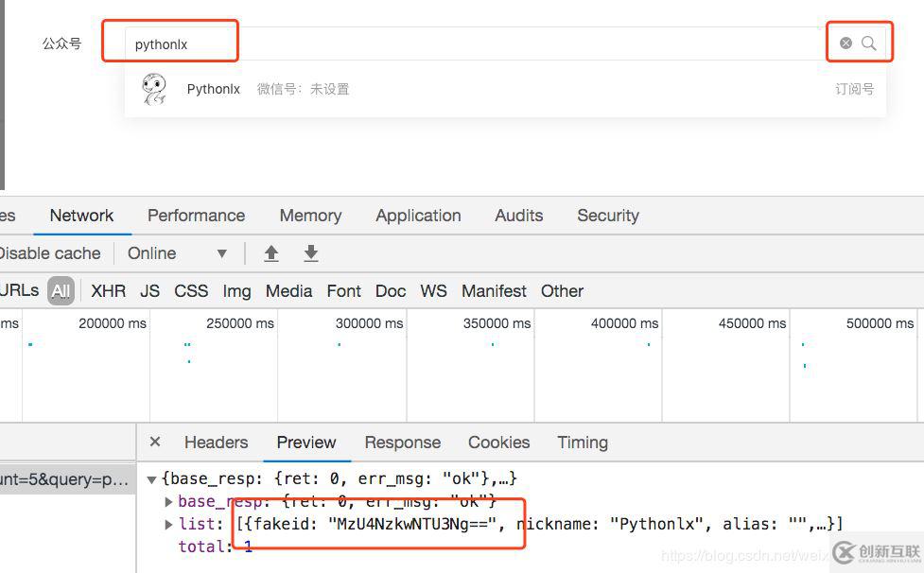Image resolution: width=924 pixels, height=573 pixels.
Task: Filter requests by Manifest
Action: [x=494, y=291]
